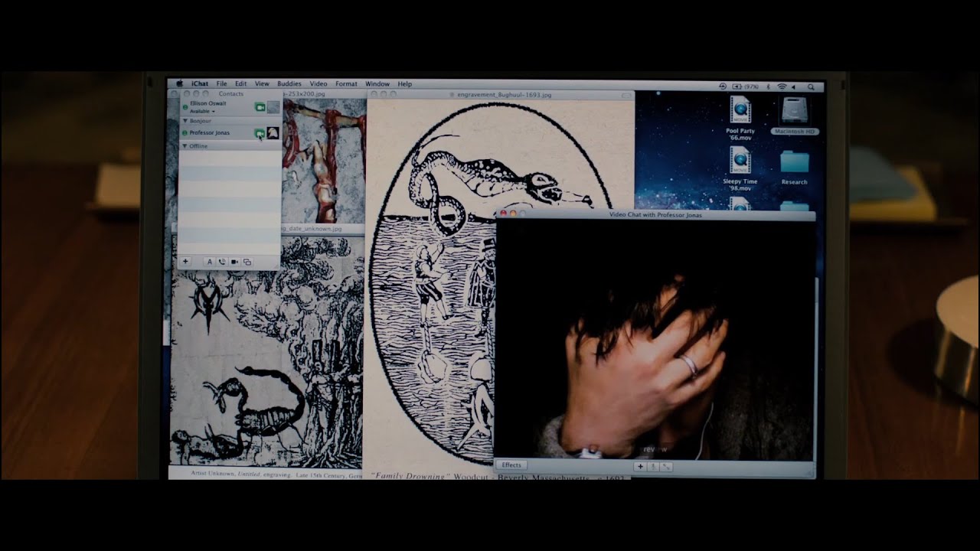This screenshot has height=551, width=980.
Task: Open the Edit menu
Action: click(241, 83)
